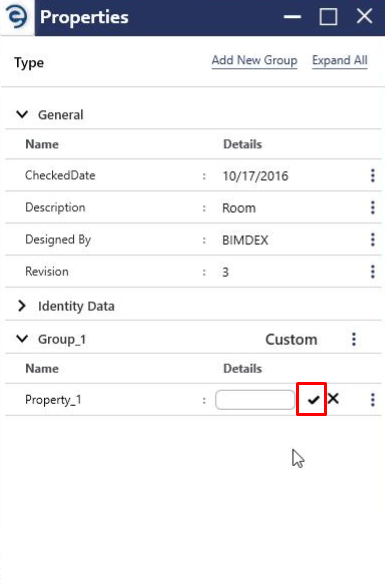The height and width of the screenshot is (584, 385).
Task: Click the app logo in title bar
Action: click(17, 17)
